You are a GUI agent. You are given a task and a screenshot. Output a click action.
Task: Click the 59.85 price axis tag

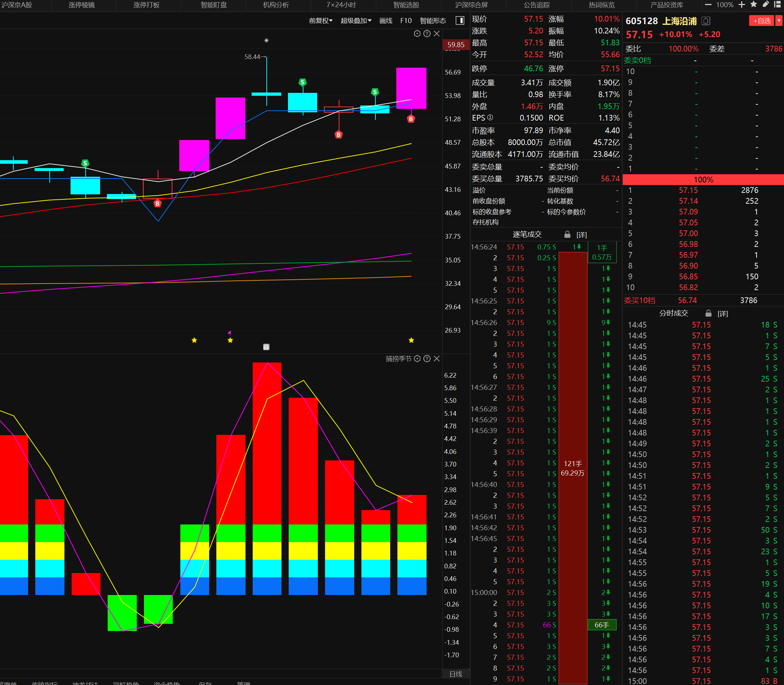pyautogui.click(x=456, y=45)
